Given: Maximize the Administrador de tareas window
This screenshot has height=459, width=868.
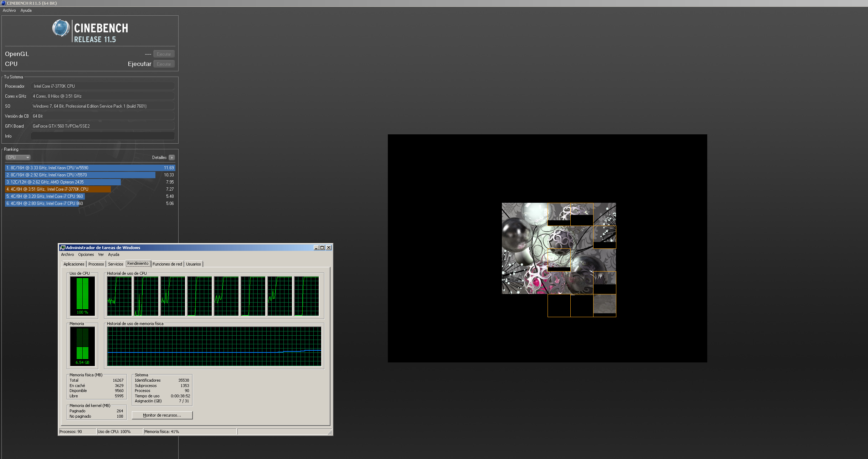Looking at the screenshot, I should point(322,248).
